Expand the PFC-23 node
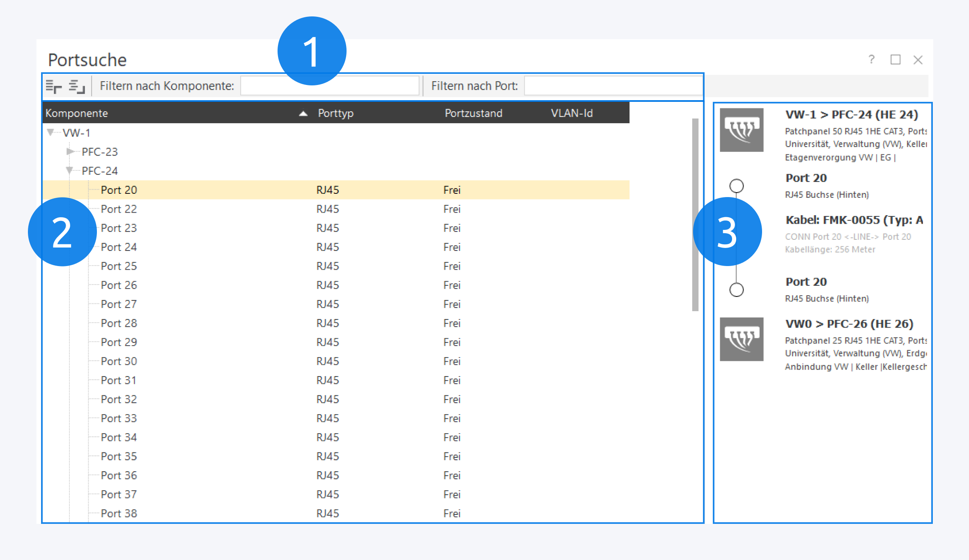 70,151
